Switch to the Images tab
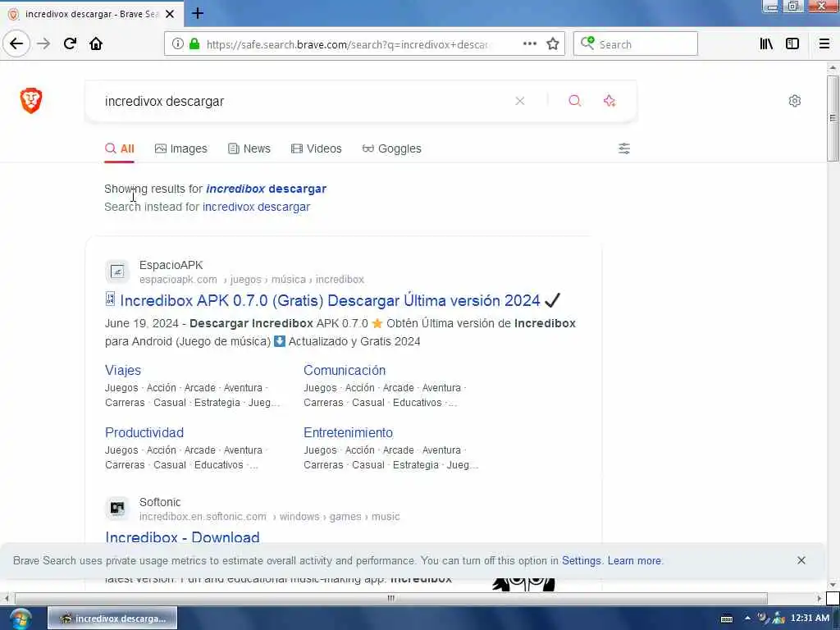Screen dimensions: 840x630 tap(181, 148)
